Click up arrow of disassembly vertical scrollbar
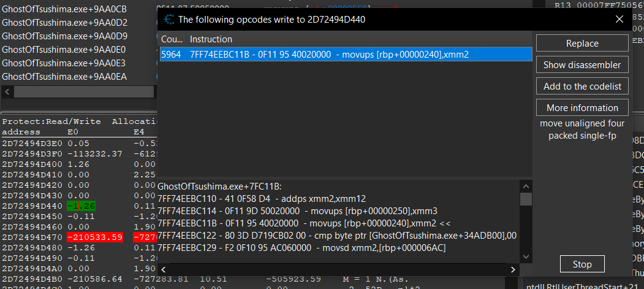 526,186
